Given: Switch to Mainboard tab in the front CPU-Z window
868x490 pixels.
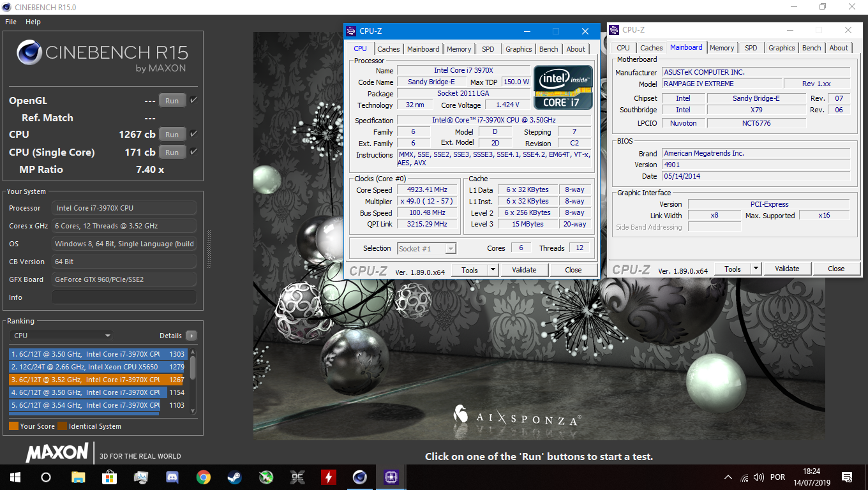Looking at the screenshot, I should point(423,49).
